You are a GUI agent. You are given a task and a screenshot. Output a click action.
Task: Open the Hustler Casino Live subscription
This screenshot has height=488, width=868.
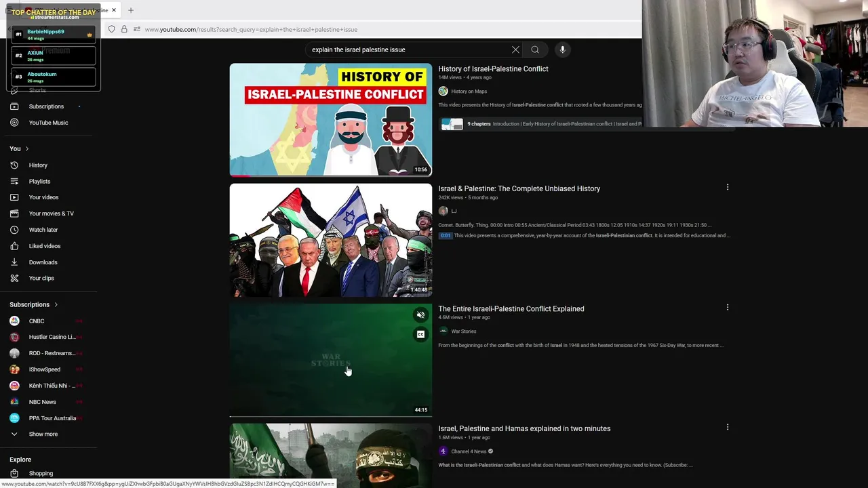pos(52,337)
